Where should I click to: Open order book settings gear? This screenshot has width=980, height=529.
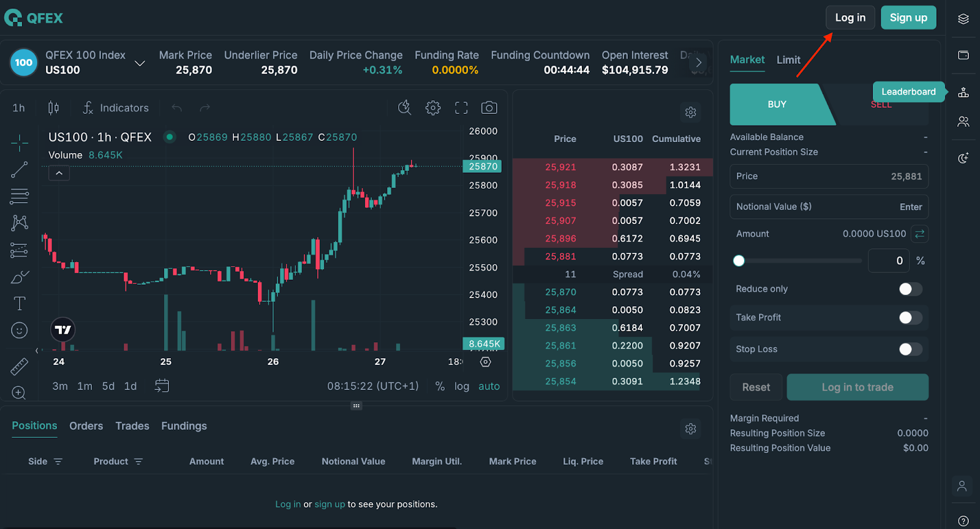click(x=691, y=112)
